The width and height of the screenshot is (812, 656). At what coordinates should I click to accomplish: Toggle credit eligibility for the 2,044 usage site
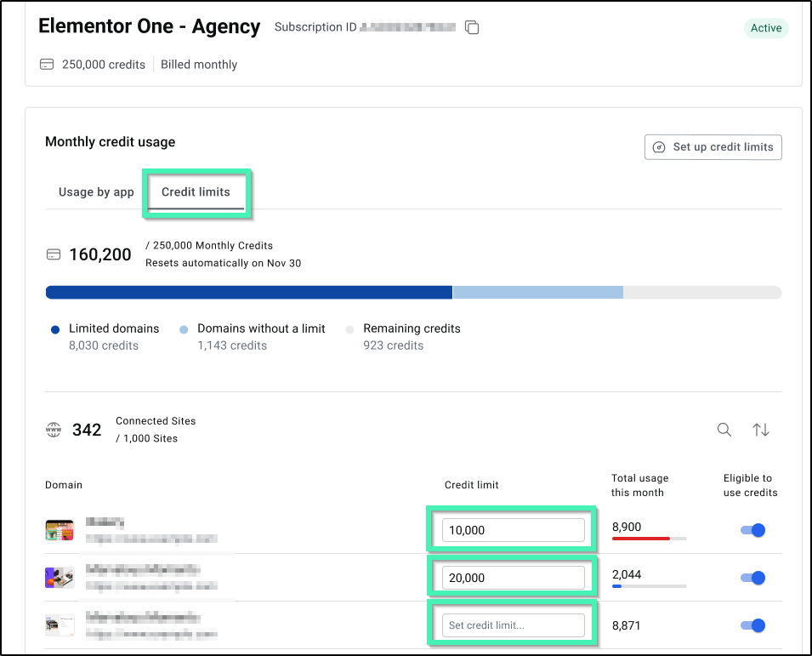pyautogui.click(x=753, y=578)
